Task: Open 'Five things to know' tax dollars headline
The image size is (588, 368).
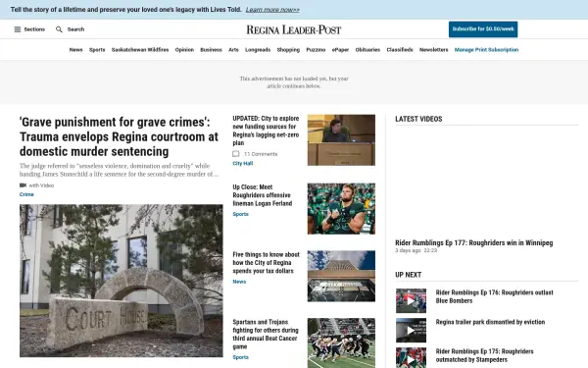Action: pyautogui.click(x=266, y=263)
